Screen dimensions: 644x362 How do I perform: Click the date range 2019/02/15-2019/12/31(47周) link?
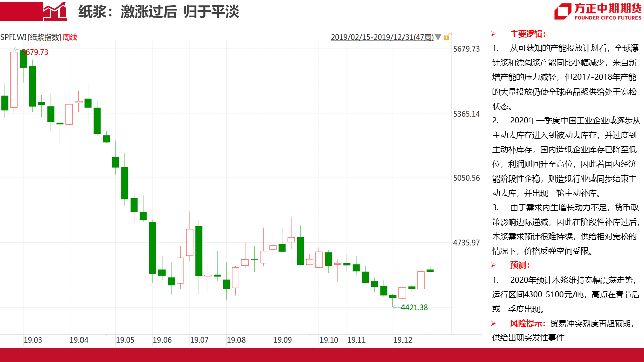pyautogui.click(x=382, y=37)
